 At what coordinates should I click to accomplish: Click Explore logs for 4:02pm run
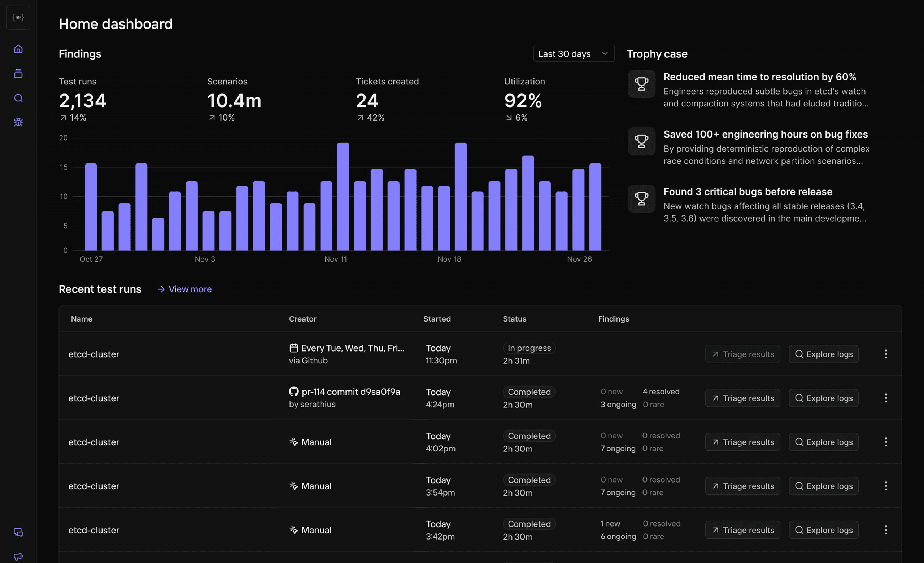click(824, 442)
